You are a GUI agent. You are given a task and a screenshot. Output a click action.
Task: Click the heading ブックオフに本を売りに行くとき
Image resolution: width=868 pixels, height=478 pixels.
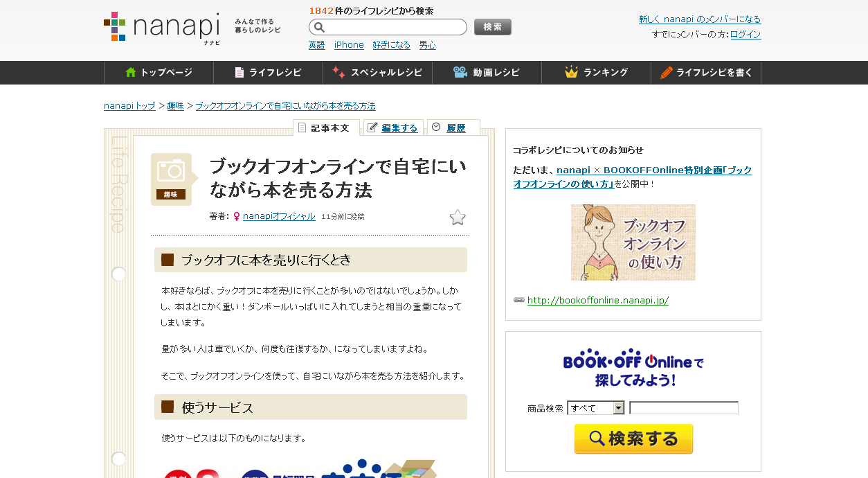266,260
